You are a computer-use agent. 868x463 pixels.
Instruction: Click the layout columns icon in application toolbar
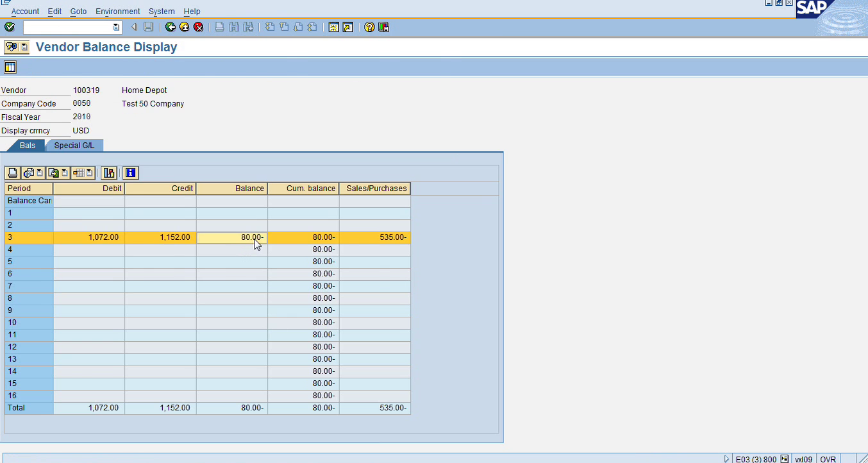pos(10,67)
